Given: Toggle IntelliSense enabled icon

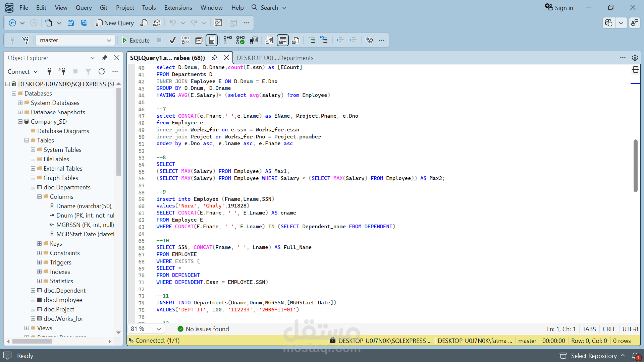Looking at the screenshot, I should (x=212, y=40).
